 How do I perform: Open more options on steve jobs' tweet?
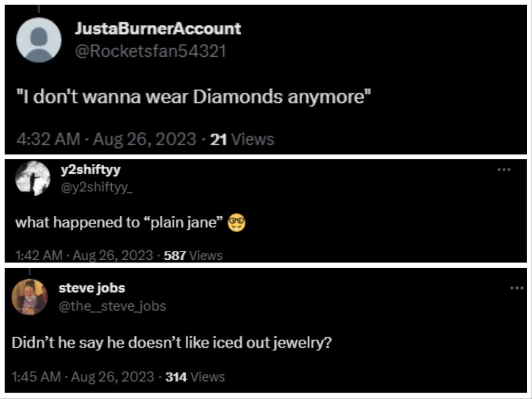pyautogui.click(x=516, y=288)
